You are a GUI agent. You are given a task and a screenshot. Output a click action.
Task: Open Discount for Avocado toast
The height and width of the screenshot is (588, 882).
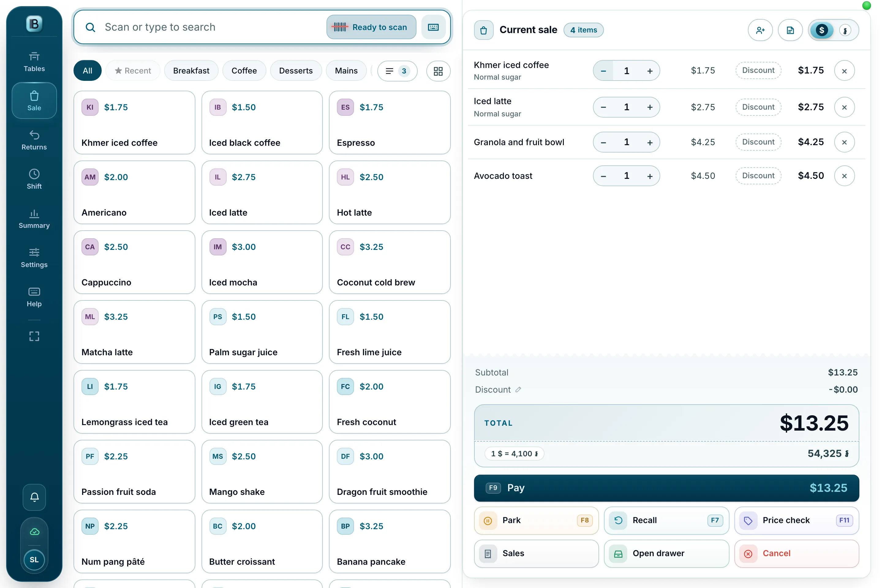(x=758, y=175)
